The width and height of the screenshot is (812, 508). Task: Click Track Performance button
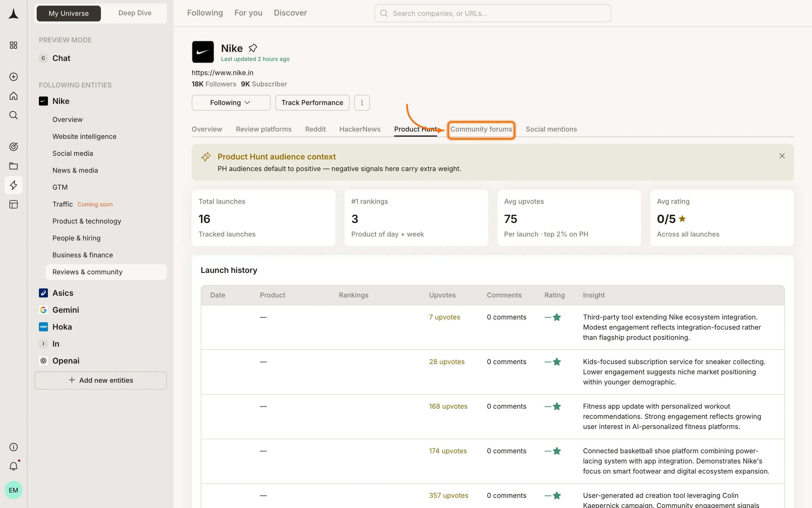[312, 103]
